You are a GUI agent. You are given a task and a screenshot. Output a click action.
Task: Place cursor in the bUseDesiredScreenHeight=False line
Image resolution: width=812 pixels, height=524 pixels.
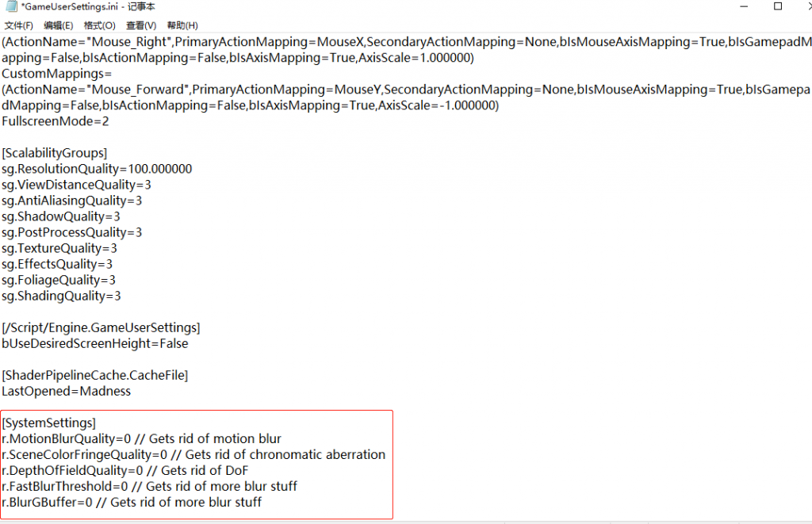pyautogui.click(x=95, y=344)
